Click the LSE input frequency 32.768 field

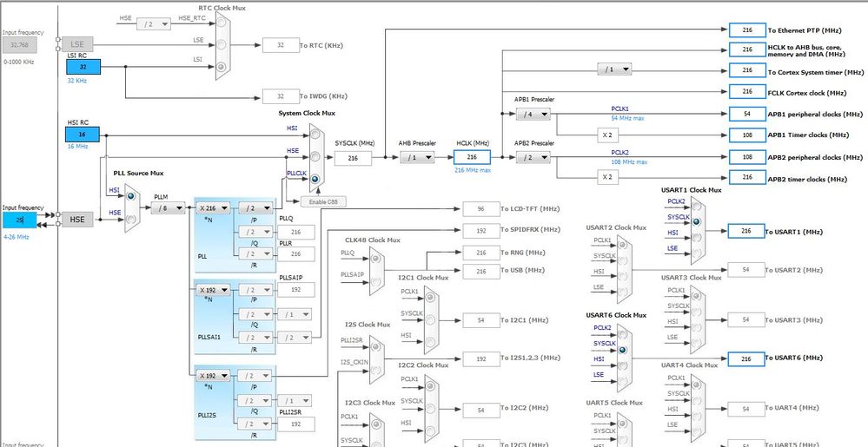[x=19, y=45]
